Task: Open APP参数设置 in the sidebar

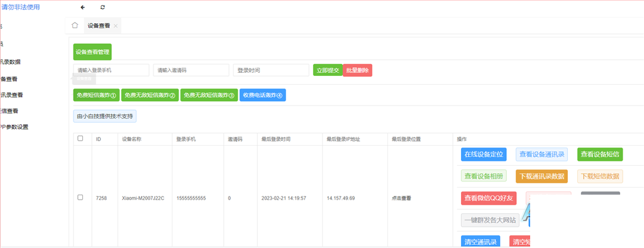Action: (x=14, y=127)
